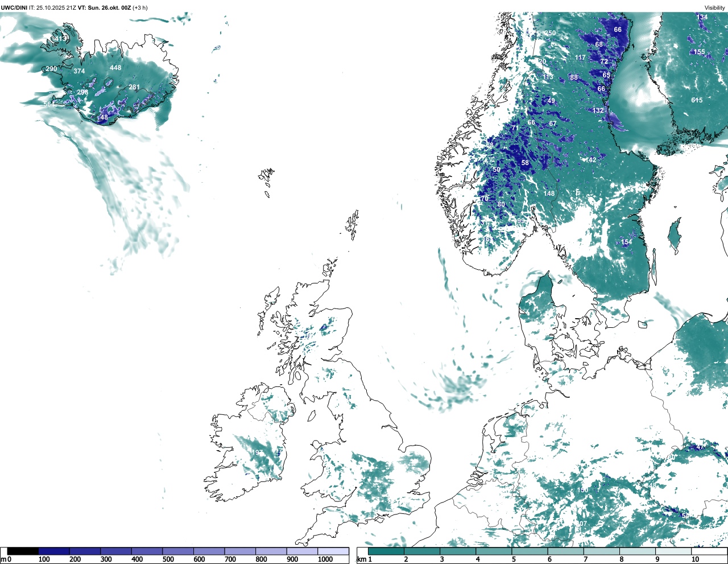Select the 500–600 m purple swatch
728x564 pixels.
178,551
